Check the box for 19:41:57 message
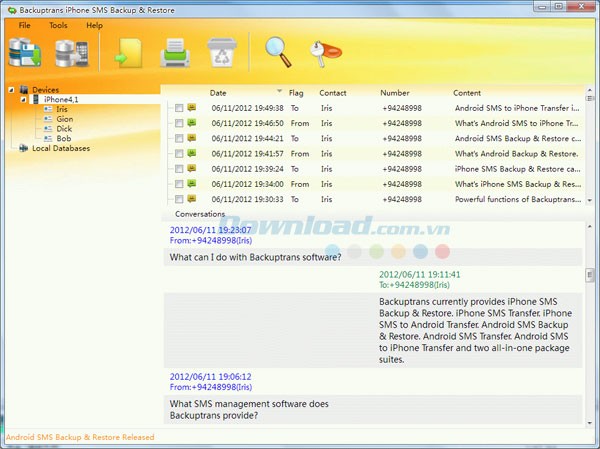 pos(179,153)
